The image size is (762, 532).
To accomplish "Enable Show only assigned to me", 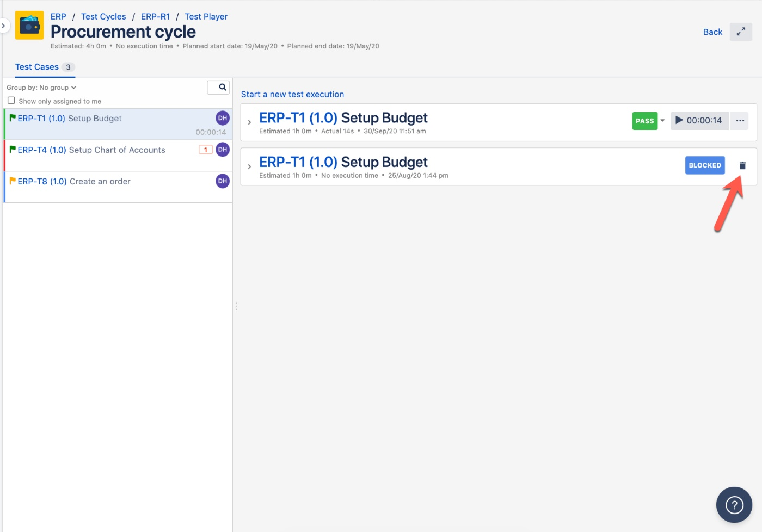I will (11, 101).
